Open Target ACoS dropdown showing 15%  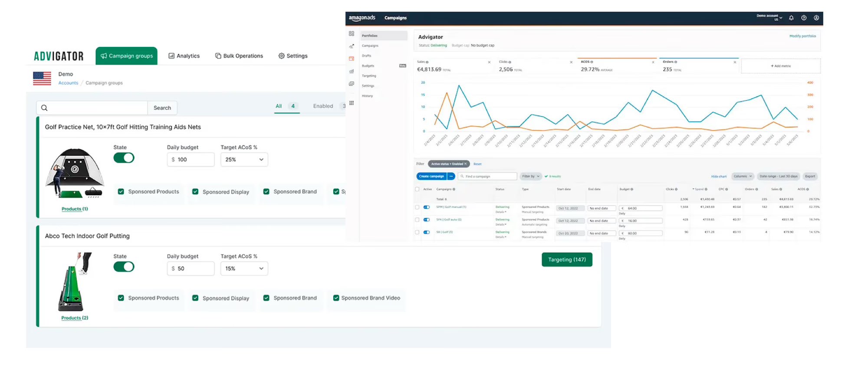tap(244, 269)
